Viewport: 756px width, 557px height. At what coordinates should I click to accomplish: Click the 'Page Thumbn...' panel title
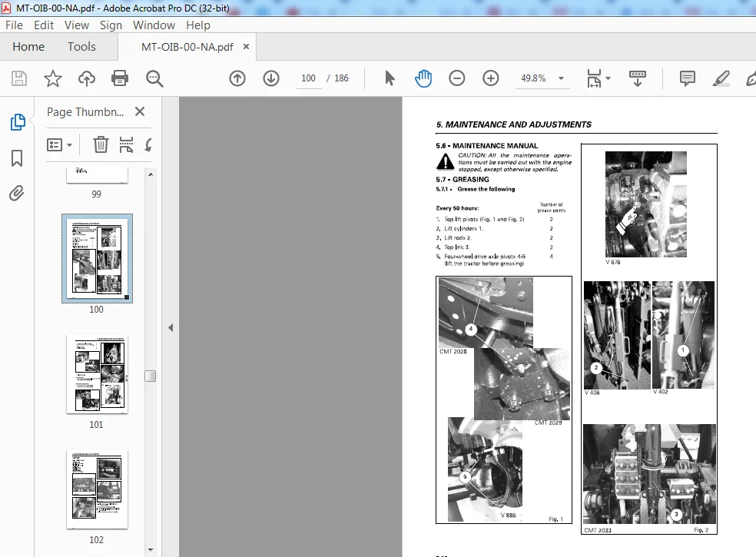coord(85,112)
